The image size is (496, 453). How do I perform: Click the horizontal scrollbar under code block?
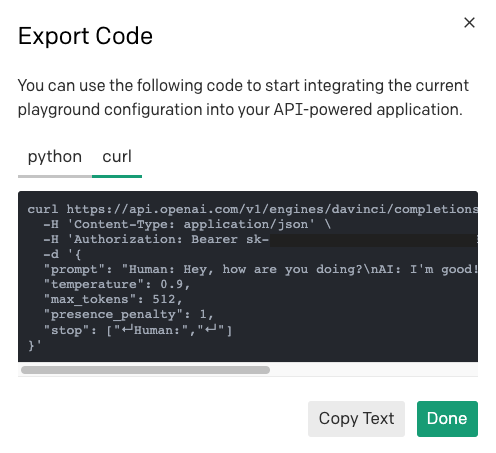(145, 370)
